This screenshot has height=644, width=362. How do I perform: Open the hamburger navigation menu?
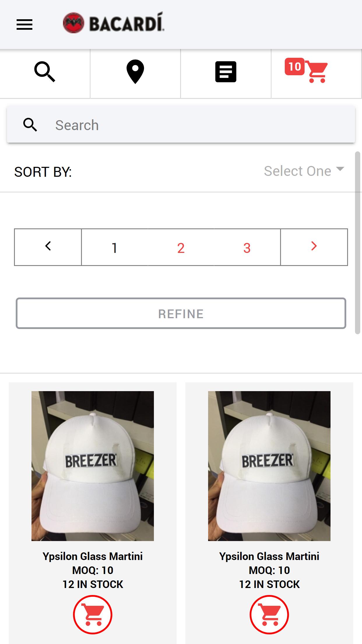point(24,24)
